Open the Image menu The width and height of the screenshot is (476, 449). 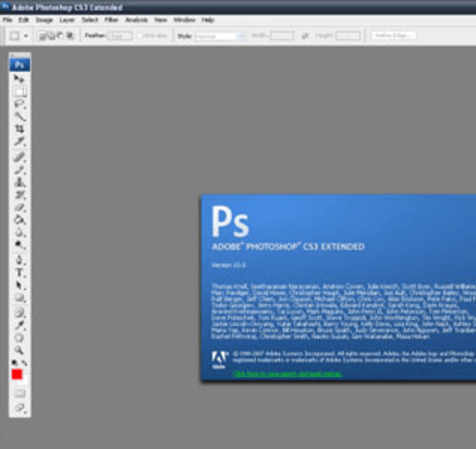pos(44,20)
